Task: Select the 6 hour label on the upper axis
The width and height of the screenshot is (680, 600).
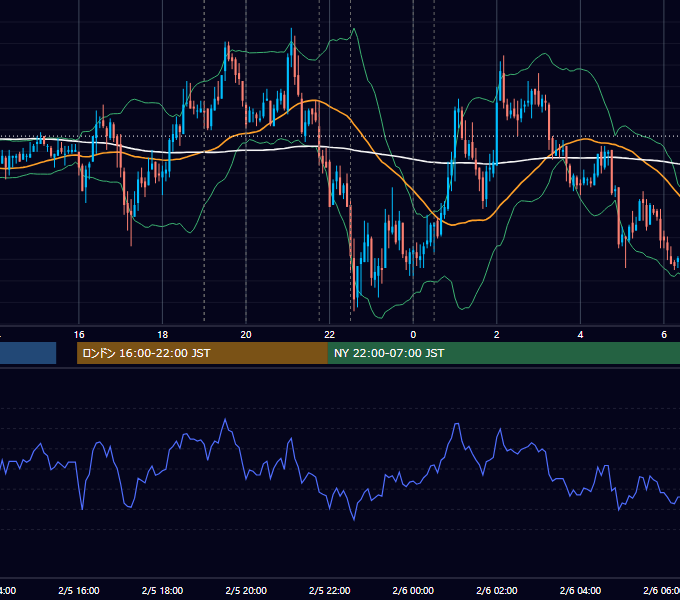Action: pos(664,335)
